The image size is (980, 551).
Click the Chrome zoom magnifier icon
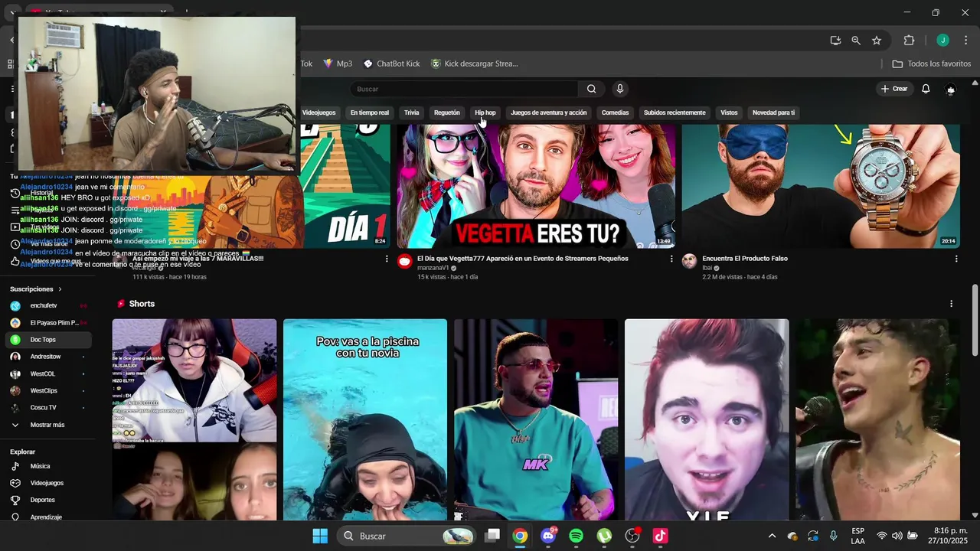pyautogui.click(x=856, y=41)
